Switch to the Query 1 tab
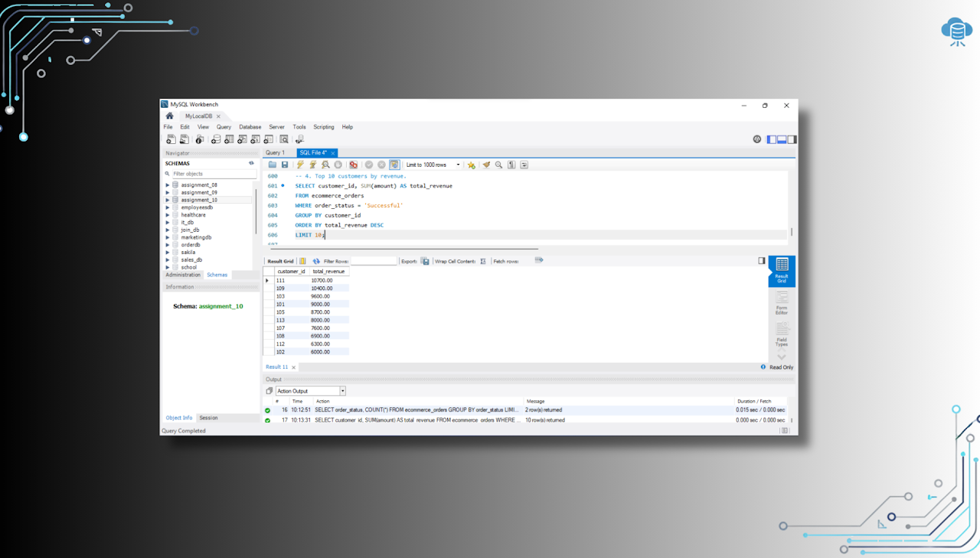980x558 pixels. pyautogui.click(x=275, y=152)
